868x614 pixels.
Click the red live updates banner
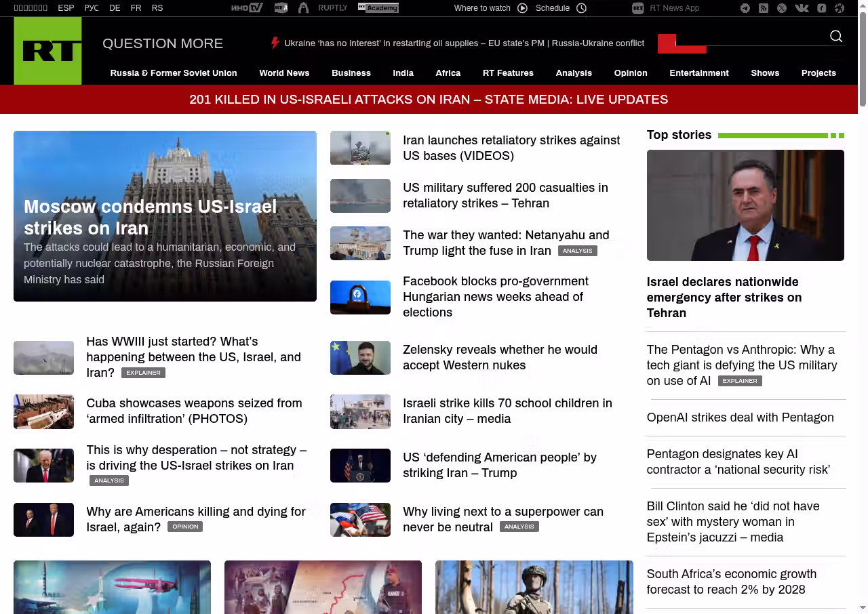point(429,100)
